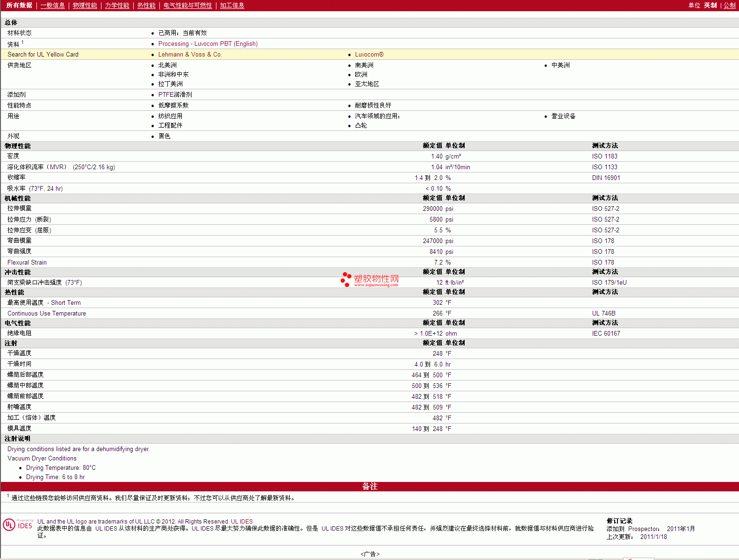Open the 所有数据 tab
Image resolution: width=739 pixels, height=560 pixels.
pyautogui.click(x=19, y=6)
